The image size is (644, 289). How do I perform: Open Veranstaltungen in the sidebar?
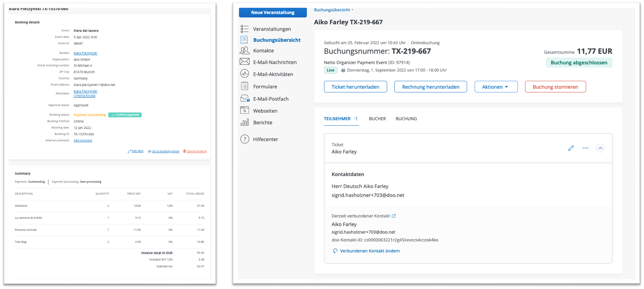click(272, 29)
